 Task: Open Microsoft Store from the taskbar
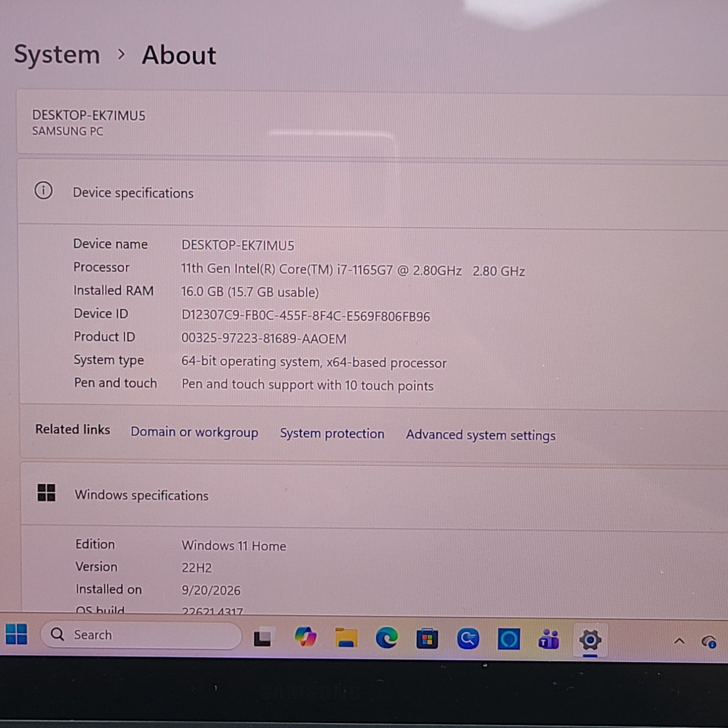(427, 639)
